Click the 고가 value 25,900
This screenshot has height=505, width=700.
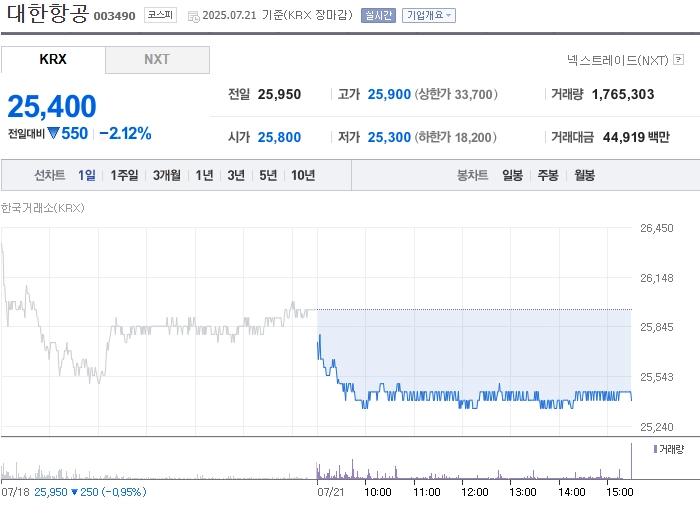(389, 94)
